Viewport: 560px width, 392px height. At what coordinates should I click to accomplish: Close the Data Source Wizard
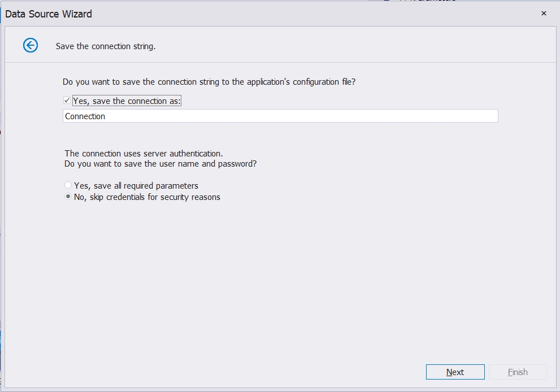[x=543, y=13]
